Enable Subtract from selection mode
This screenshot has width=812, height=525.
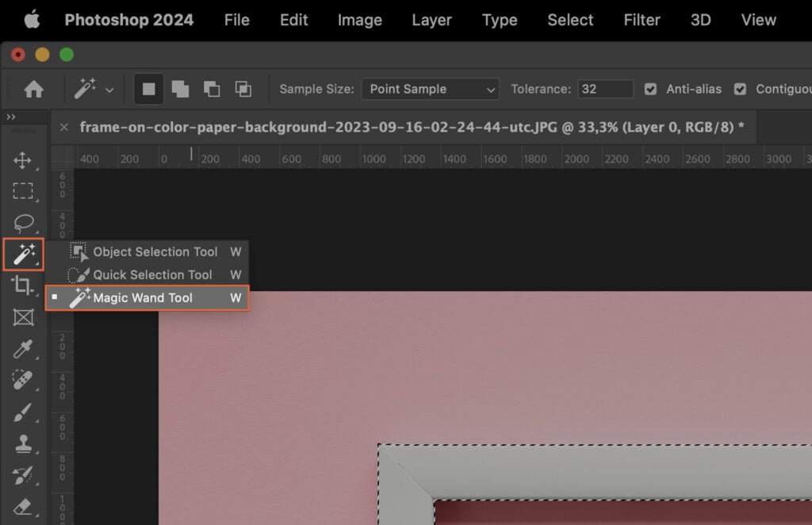point(212,89)
